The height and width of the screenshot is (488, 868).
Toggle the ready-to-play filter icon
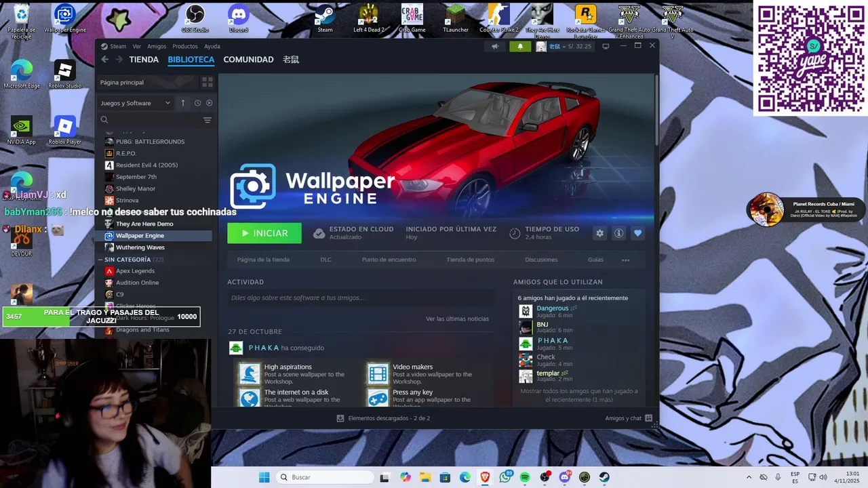209,103
